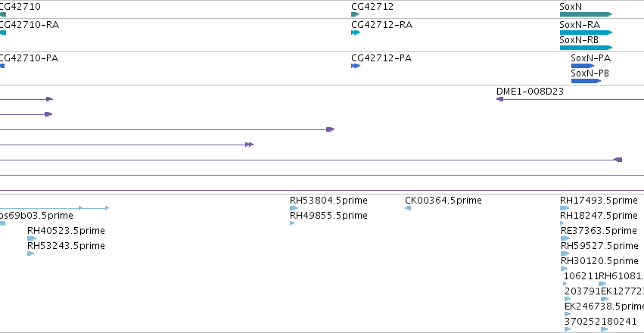Screen dimensions: 644x333
Task: Click the SoxN gene span glyph
Action: click(586, 14)
